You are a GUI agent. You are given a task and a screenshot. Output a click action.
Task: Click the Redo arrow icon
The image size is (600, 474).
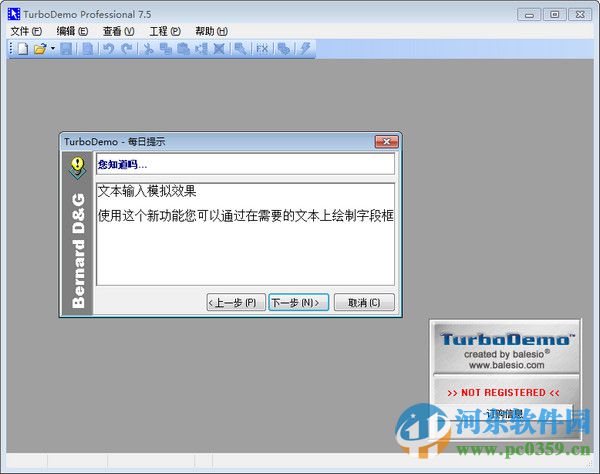127,49
